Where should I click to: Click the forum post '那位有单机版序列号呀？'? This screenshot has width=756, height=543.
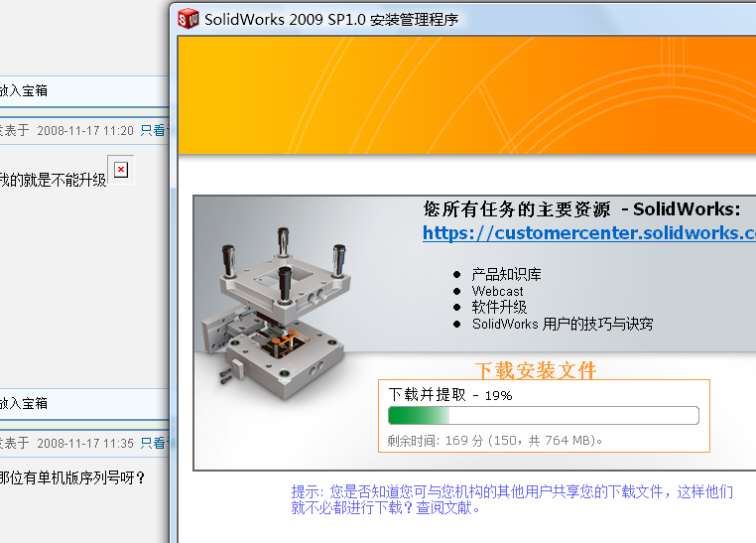click(72, 477)
